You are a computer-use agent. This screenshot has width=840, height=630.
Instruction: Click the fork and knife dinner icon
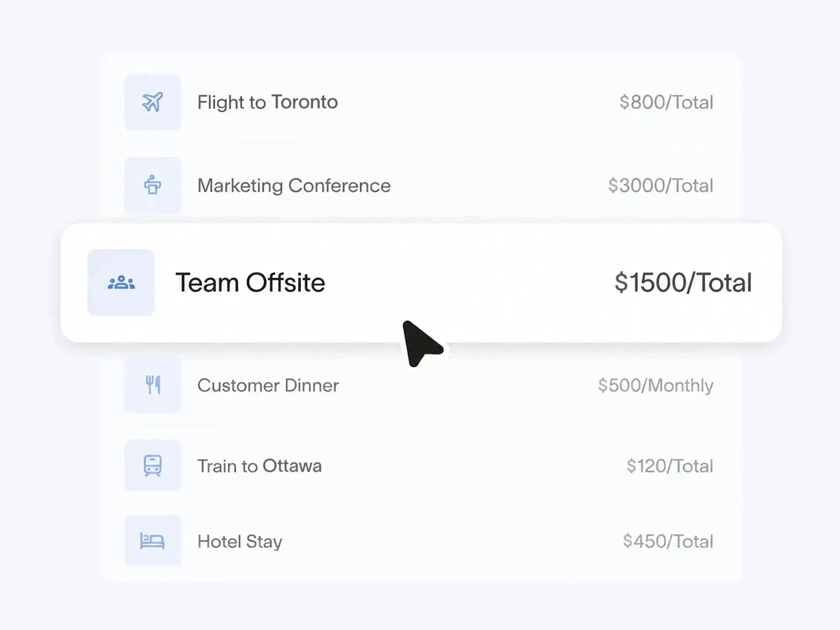click(152, 385)
